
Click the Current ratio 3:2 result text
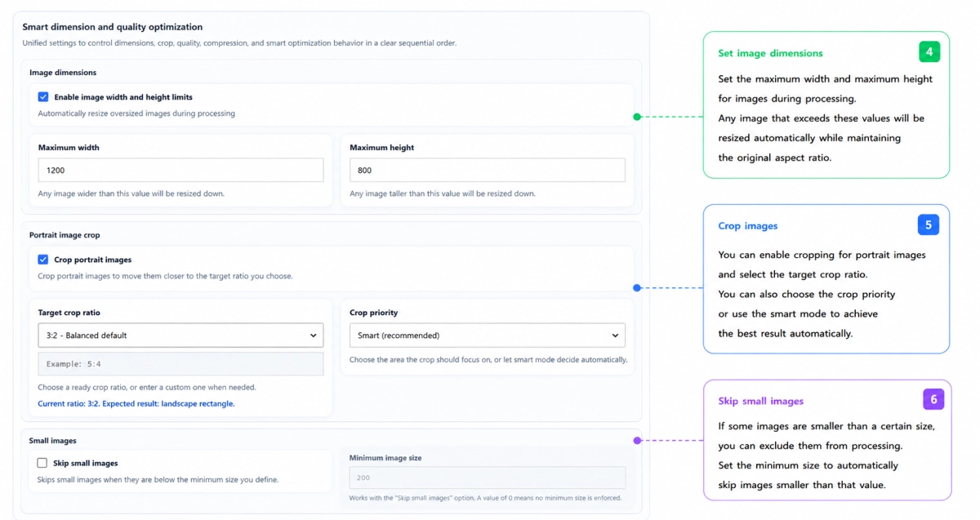136,404
